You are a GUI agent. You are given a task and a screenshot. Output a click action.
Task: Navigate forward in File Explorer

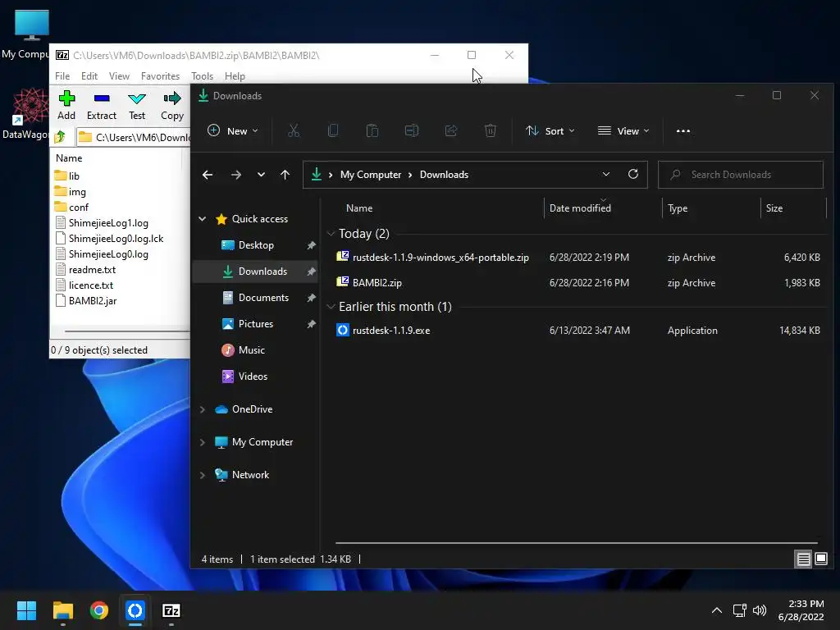[235, 175]
